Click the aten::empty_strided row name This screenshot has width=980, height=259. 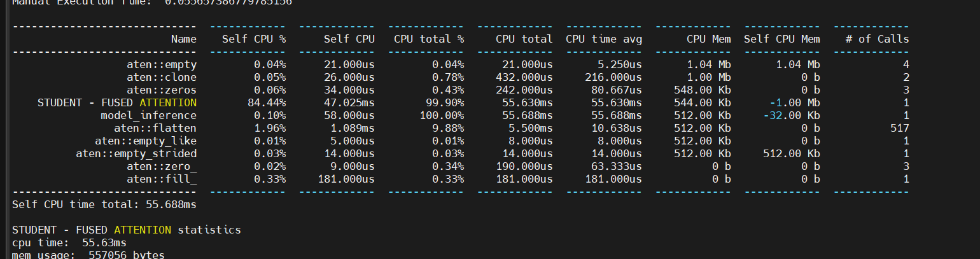coord(136,154)
